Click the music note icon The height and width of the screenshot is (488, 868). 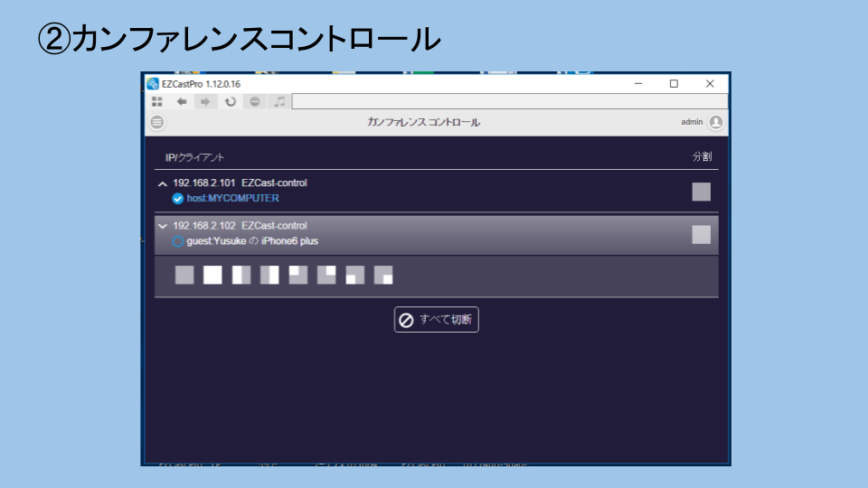(279, 101)
